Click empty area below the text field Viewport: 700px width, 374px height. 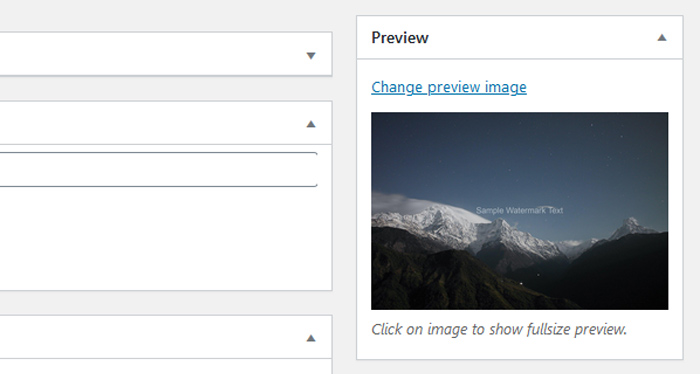[166, 239]
